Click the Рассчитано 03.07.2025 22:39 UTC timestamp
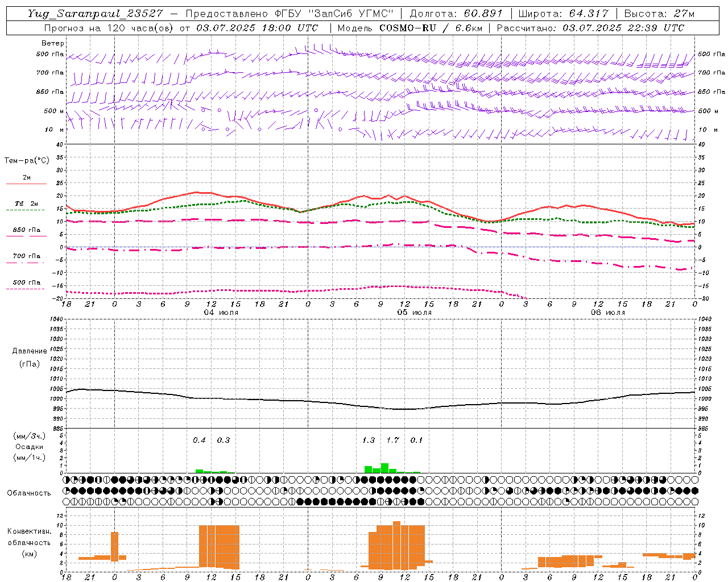The height and width of the screenshot is (582, 728). point(590,28)
